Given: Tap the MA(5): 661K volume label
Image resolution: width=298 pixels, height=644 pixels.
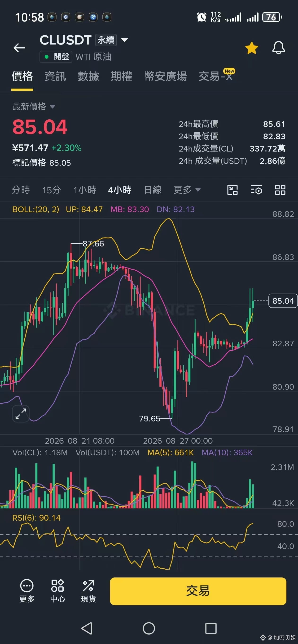Looking at the screenshot, I should (171, 452).
